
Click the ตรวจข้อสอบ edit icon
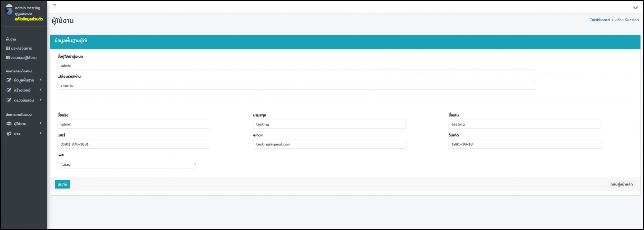click(9, 100)
